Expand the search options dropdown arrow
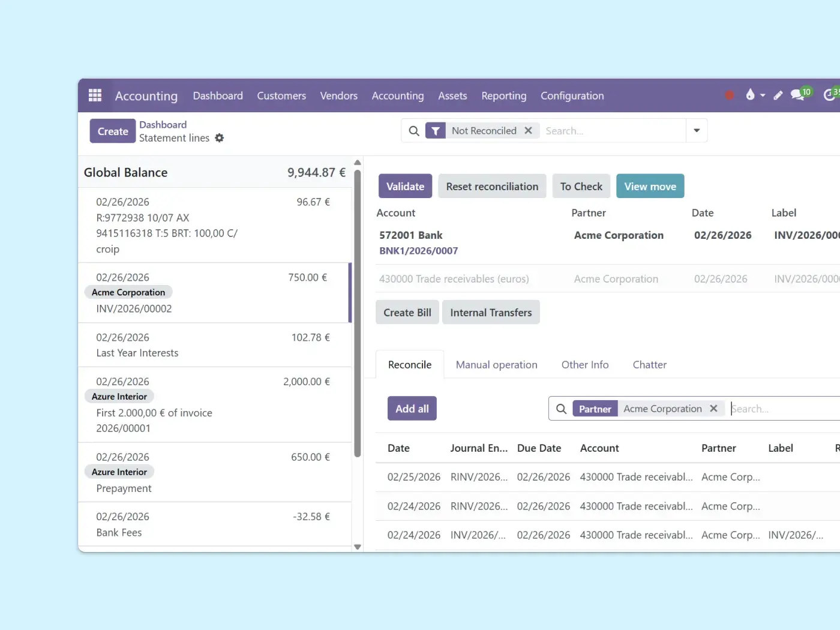Screen dimensions: 840x630 697,131
